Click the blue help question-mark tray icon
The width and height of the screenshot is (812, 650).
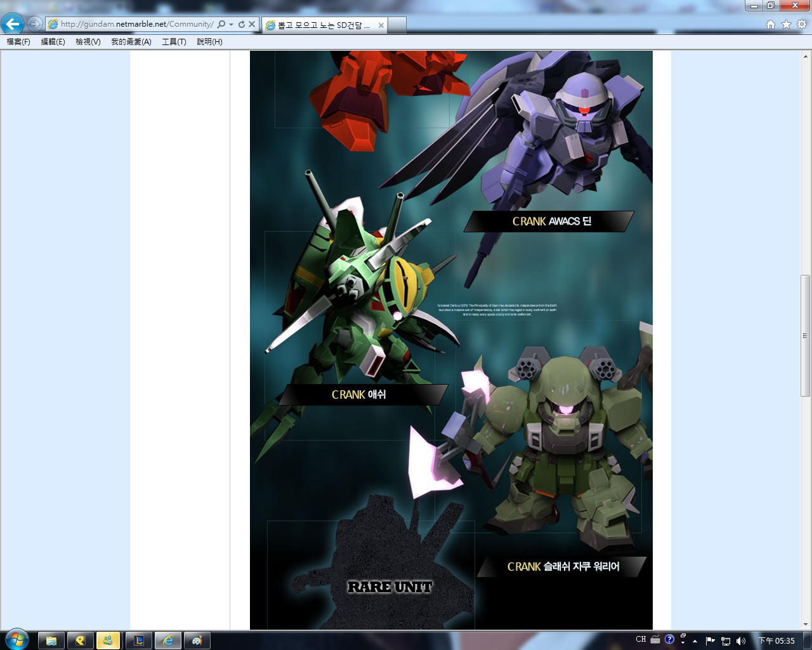coord(669,639)
